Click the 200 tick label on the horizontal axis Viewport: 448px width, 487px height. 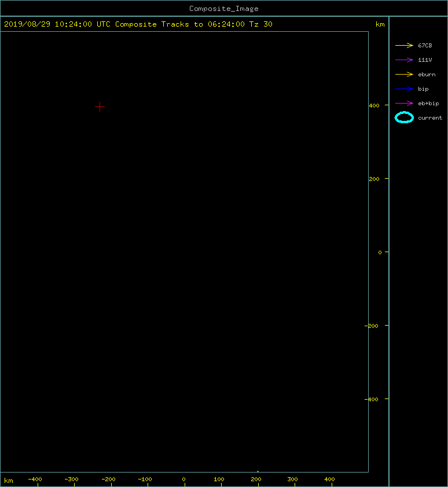tap(256, 479)
